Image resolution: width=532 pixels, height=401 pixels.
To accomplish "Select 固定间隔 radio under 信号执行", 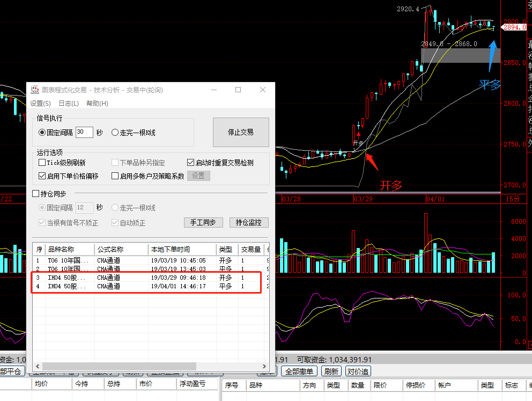I will pyautogui.click(x=56, y=133).
